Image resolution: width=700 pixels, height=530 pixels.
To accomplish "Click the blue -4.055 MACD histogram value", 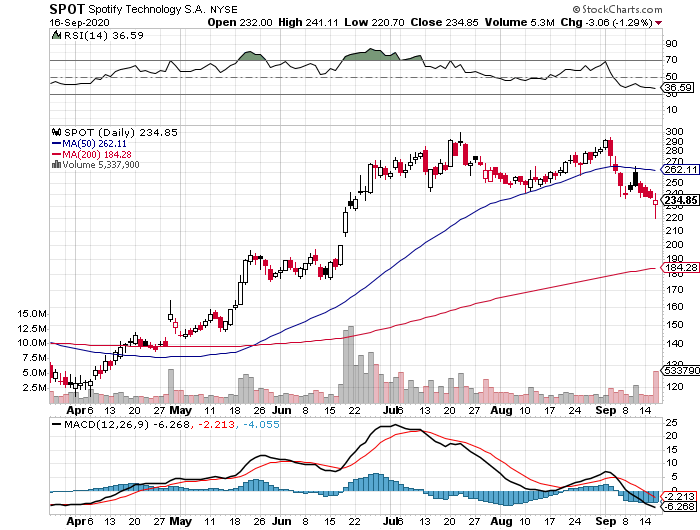I will (261, 424).
